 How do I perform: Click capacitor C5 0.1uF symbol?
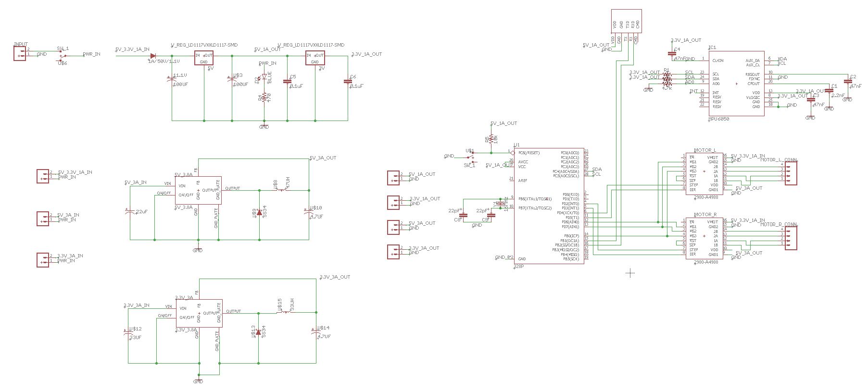(288, 82)
